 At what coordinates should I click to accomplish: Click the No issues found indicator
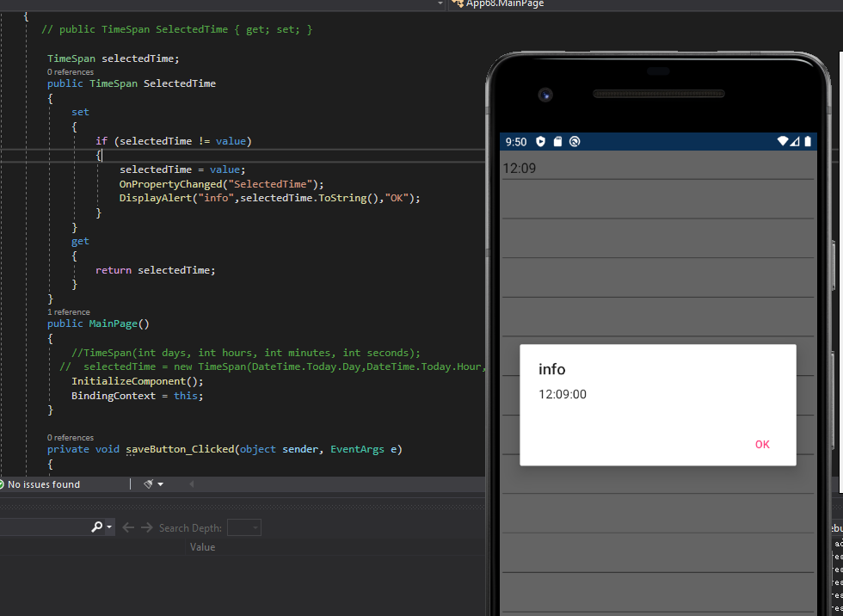(40, 484)
